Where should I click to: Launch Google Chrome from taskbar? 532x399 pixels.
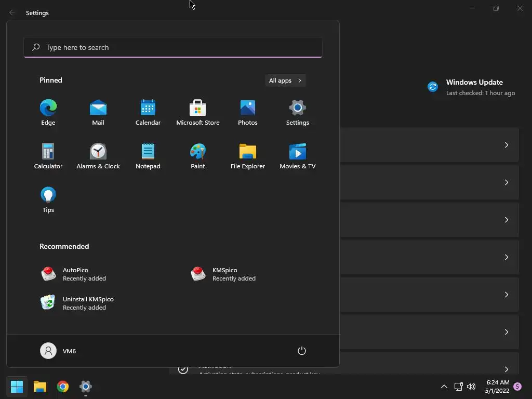point(63,387)
